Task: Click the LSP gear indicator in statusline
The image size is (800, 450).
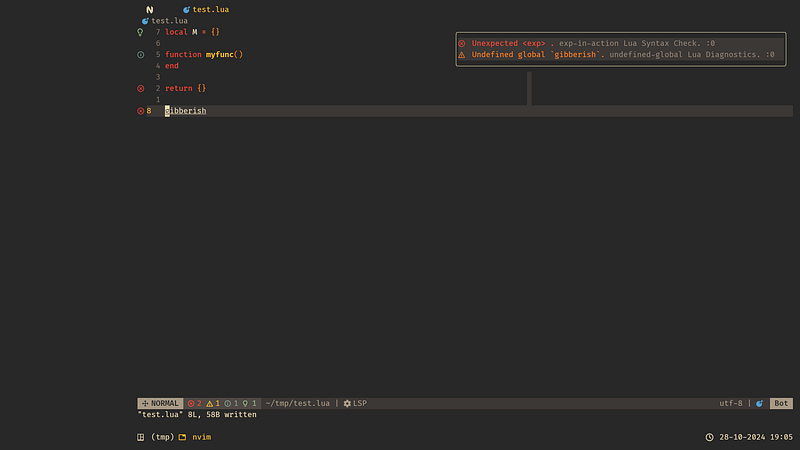Action: pyautogui.click(x=355, y=403)
